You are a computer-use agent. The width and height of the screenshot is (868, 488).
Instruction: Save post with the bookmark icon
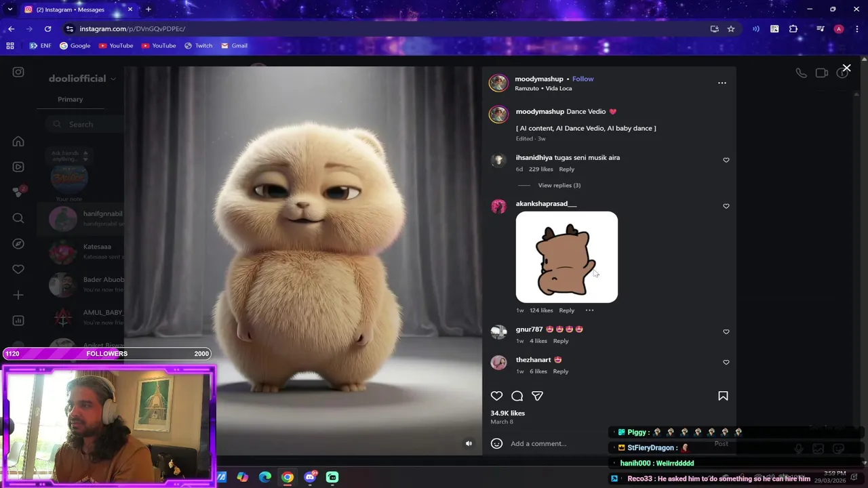[x=723, y=396]
